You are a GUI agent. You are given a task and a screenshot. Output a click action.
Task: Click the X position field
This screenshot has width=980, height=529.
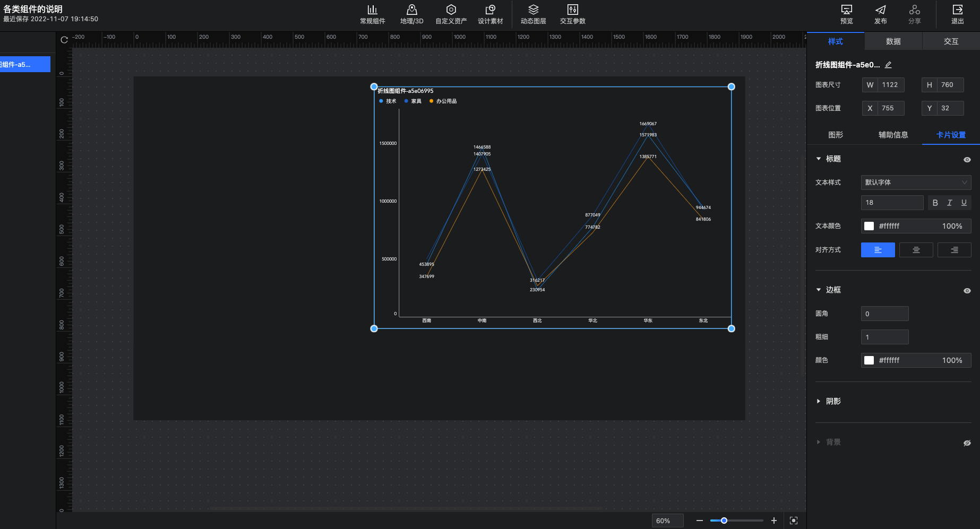coord(883,108)
